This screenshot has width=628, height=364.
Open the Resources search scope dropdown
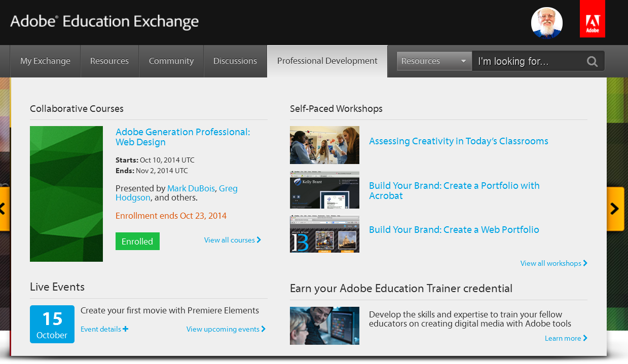[x=434, y=61]
